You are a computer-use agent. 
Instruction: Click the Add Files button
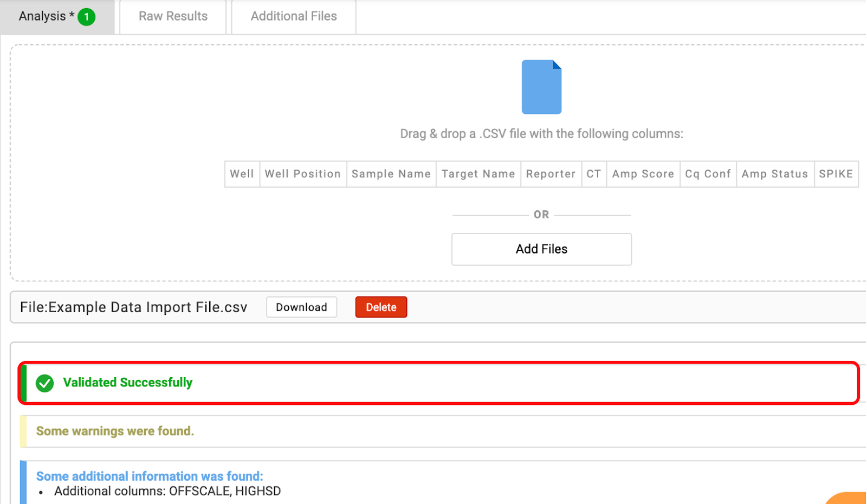pyautogui.click(x=541, y=249)
